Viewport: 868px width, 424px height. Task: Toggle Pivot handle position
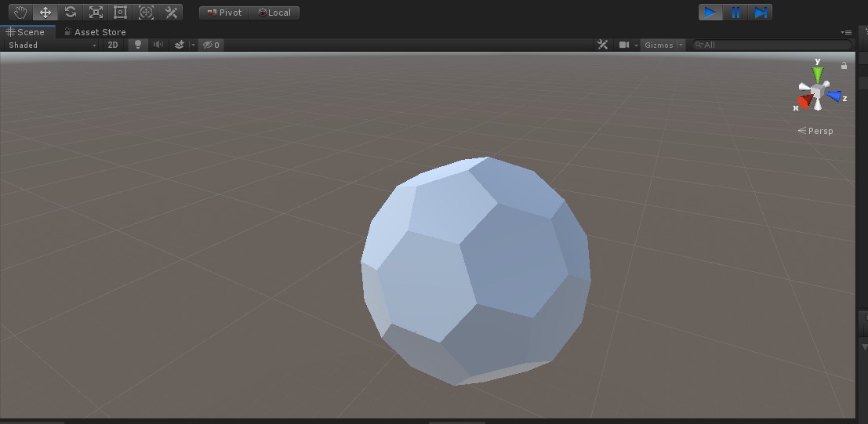tap(224, 13)
